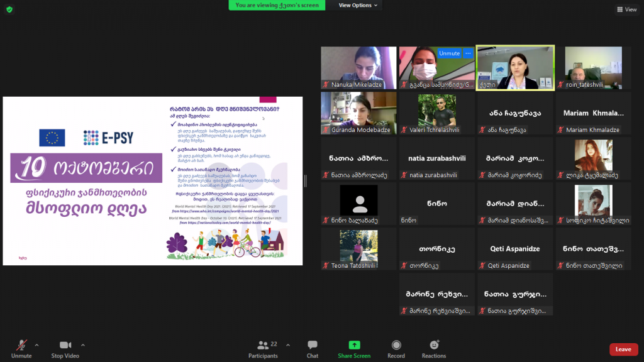Click the Share Screen button
The width and height of the screenshot is (644, 362).
(x=354, y=349)
